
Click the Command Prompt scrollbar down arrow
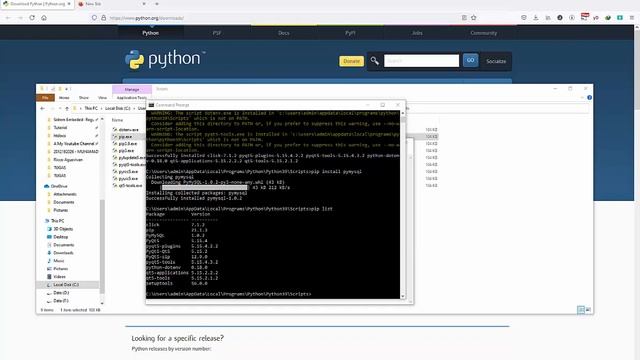[x=403, y=296]
